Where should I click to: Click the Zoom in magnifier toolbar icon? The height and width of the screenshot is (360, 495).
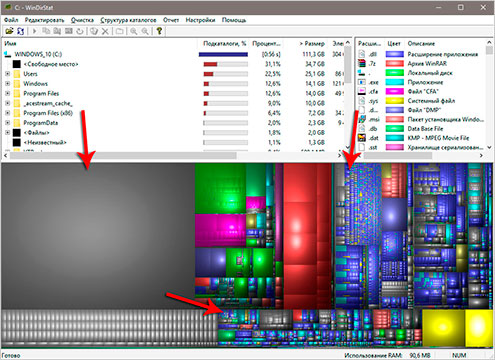tap(134, 31)
